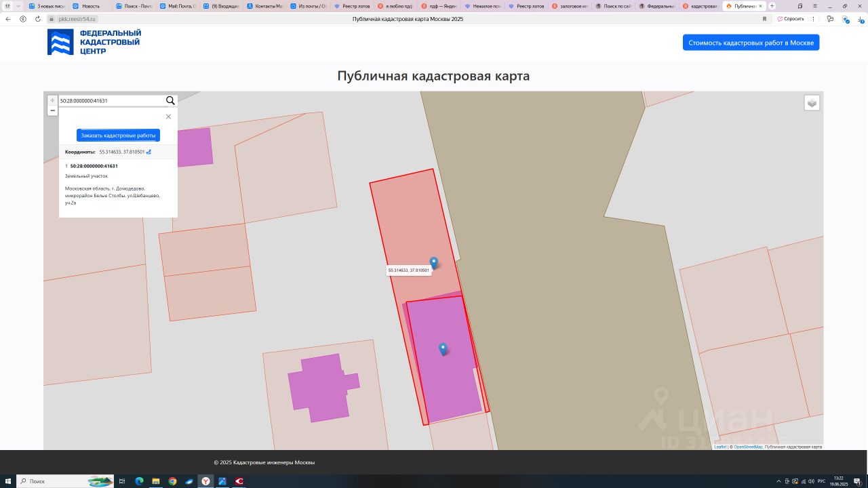Launch Microsoft Edge from taskbar
This screenshot has width=868, height=488.
[139, 481]
